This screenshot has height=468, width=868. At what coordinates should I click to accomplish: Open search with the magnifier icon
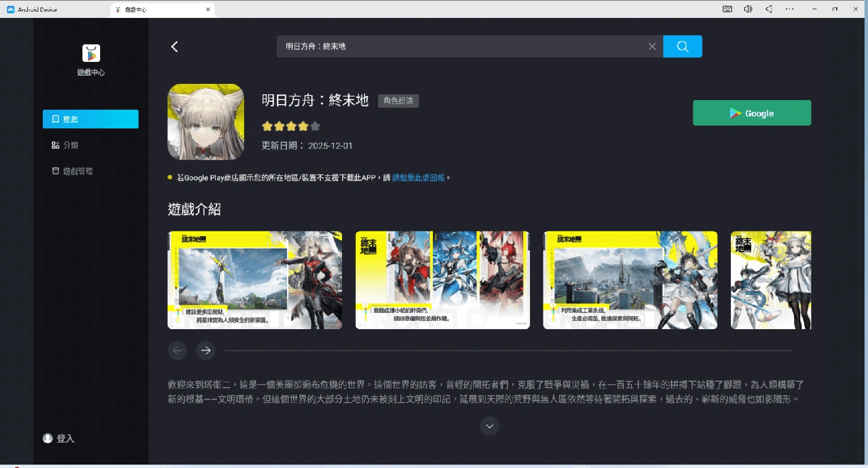tap(682, 46)
